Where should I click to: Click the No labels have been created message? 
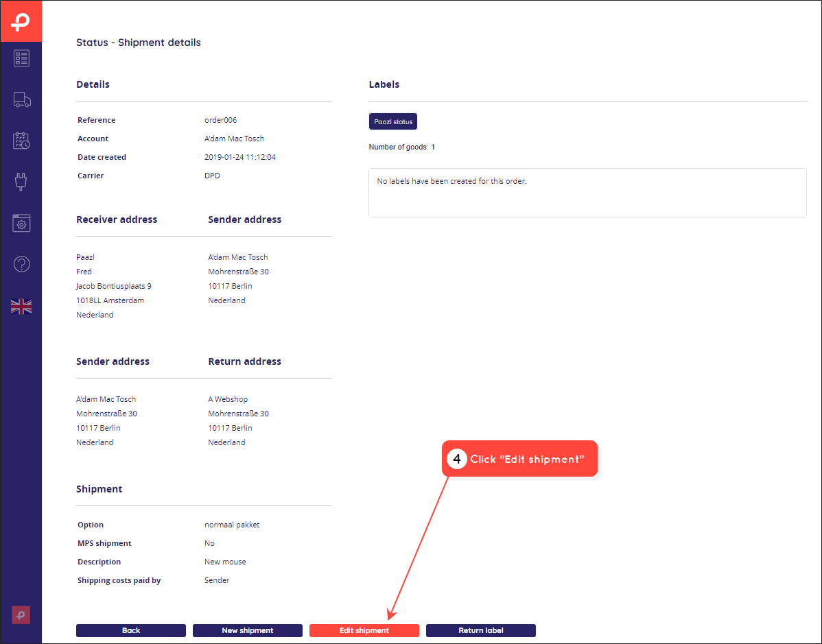point(452,181)
